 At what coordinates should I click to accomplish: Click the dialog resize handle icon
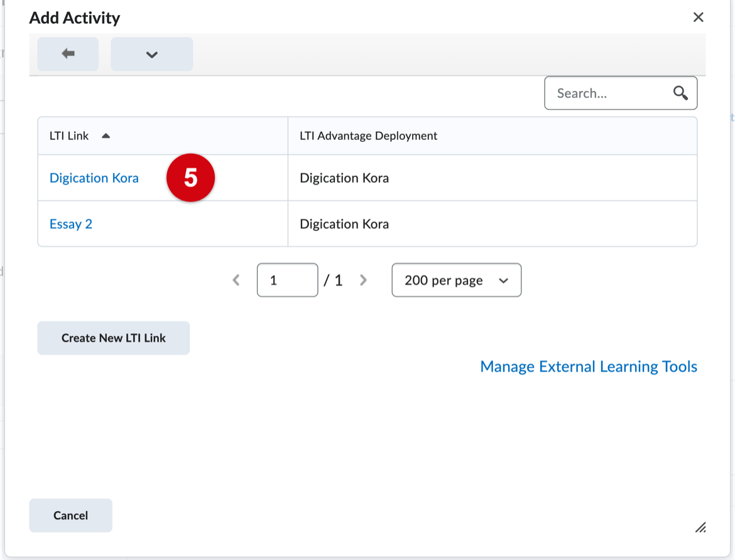pos(701,527)
